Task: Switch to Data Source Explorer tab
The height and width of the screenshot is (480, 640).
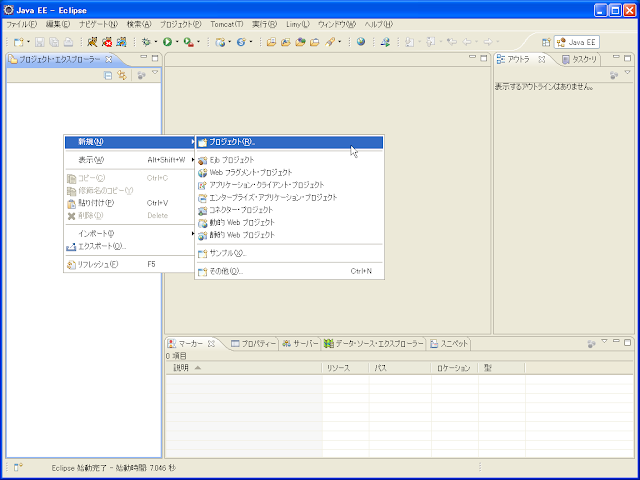Action: 373,344
